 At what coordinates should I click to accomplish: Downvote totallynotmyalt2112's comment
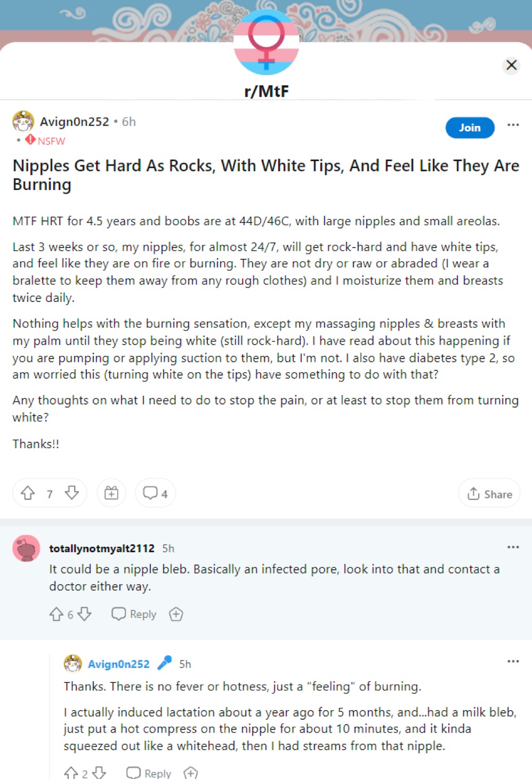[x=84, y=614]
